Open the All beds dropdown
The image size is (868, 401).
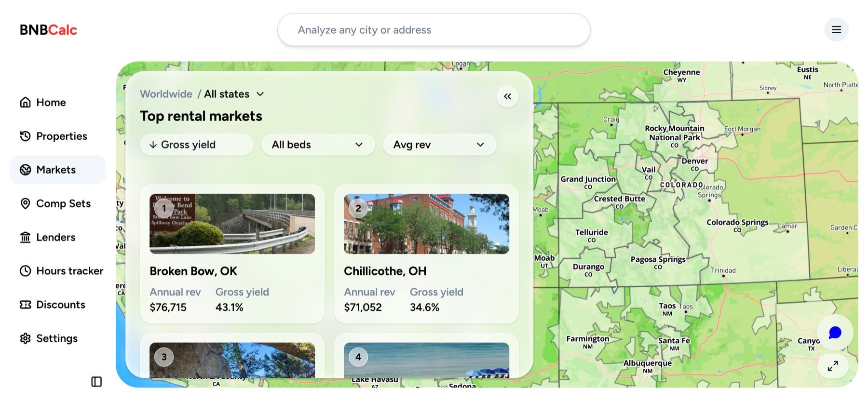[318, 145]
